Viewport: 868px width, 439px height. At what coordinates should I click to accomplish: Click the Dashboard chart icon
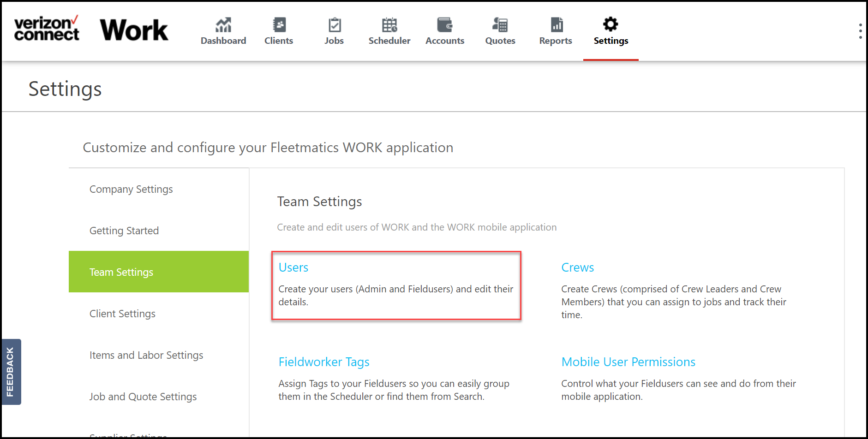(223, 24)
